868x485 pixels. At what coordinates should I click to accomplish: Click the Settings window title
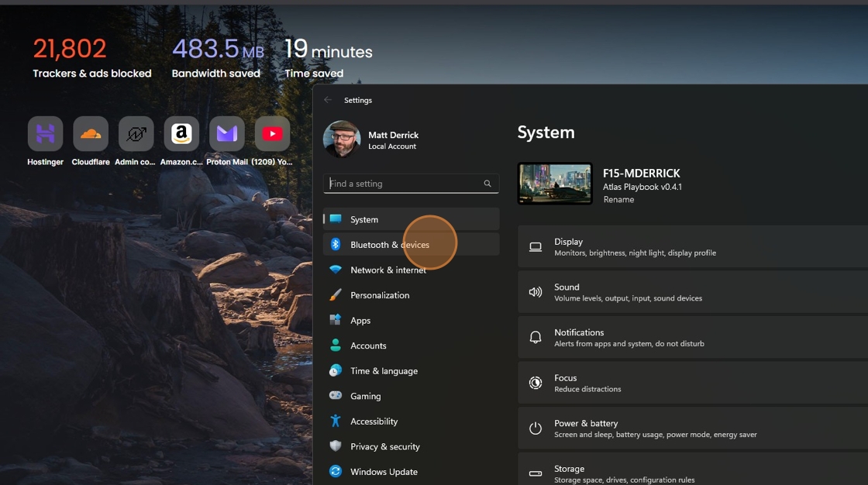[x=357, y=100]
